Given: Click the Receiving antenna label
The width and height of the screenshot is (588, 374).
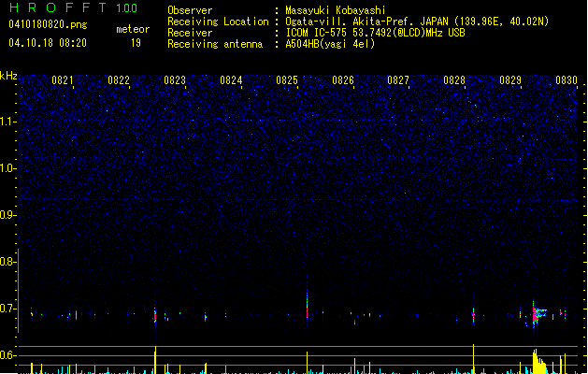Looking at the screenshot, I should click(x=215, y=44).
